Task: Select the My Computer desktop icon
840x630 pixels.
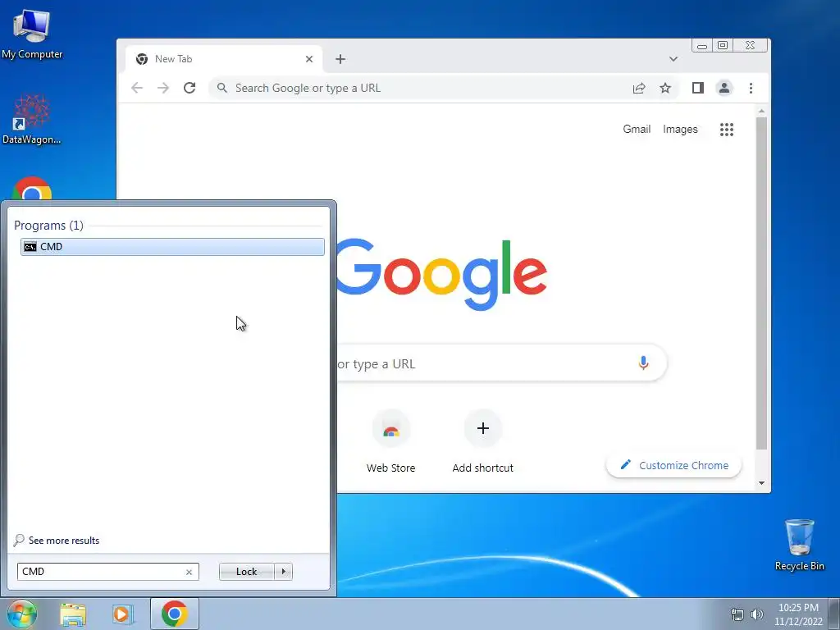Action: 32,34
